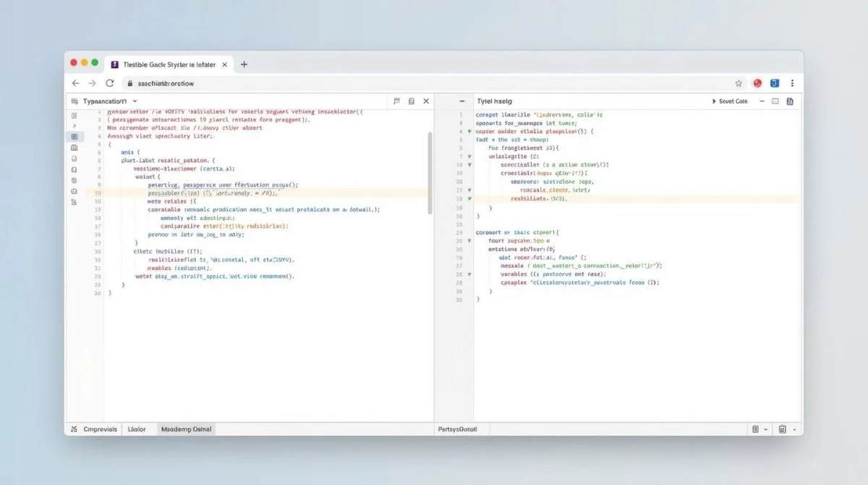Collapse the fold arrow on right panel line 4
The width and height of the screenshot is (868, 485).
(469, 132)
